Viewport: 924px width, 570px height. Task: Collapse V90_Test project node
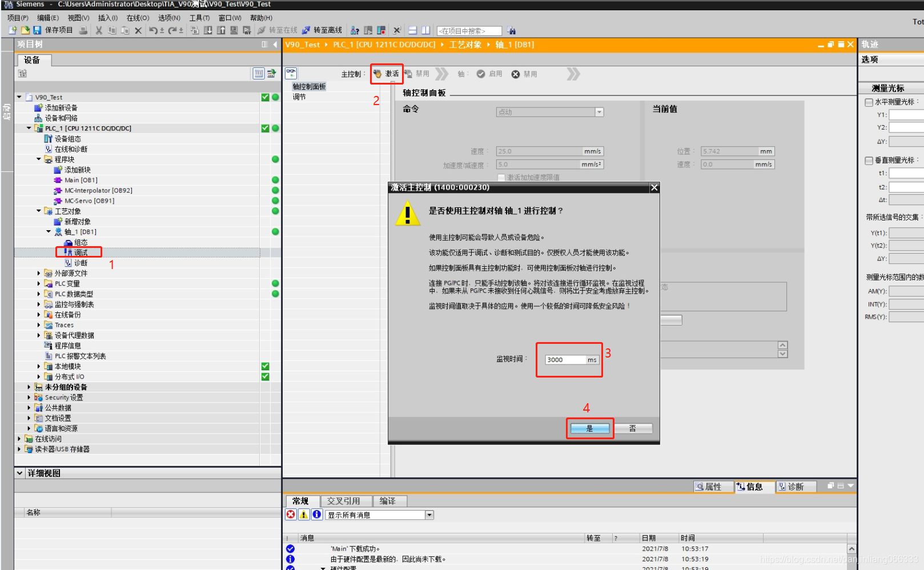pos(19,97)
